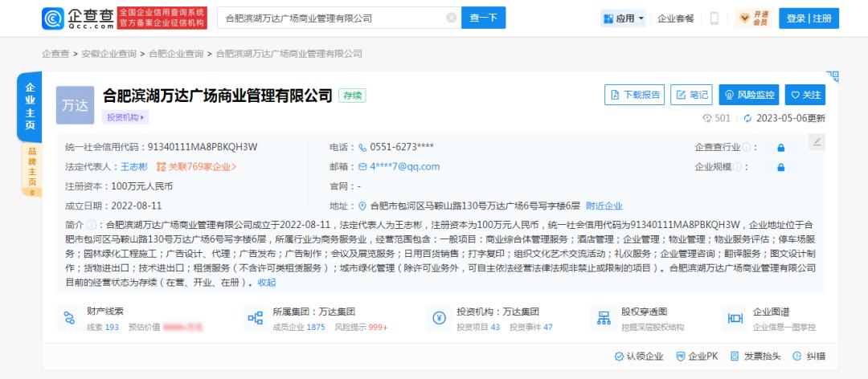Open 投资项目 43 count

tap(478, 327)
